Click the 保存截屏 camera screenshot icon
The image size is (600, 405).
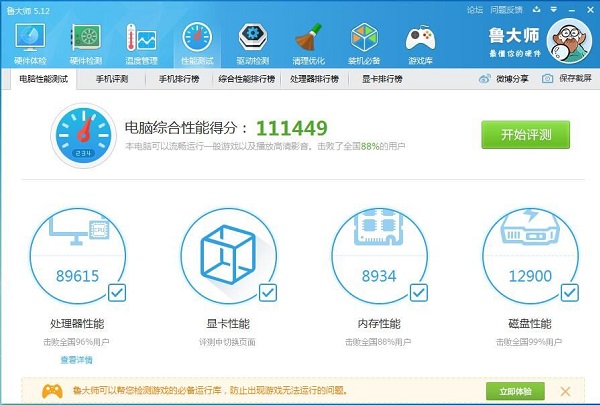(547, 79)
